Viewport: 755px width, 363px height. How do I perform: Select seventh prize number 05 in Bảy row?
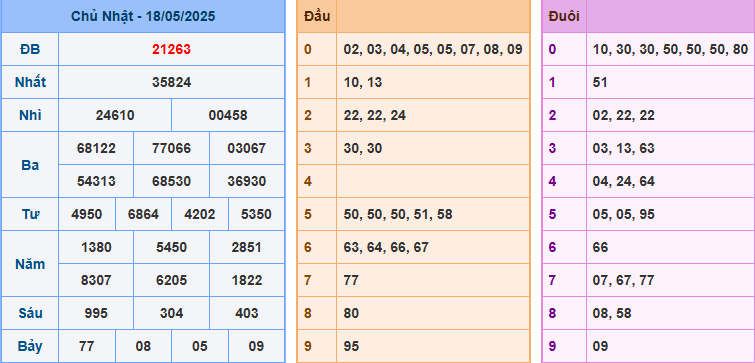tap(200, 346)
